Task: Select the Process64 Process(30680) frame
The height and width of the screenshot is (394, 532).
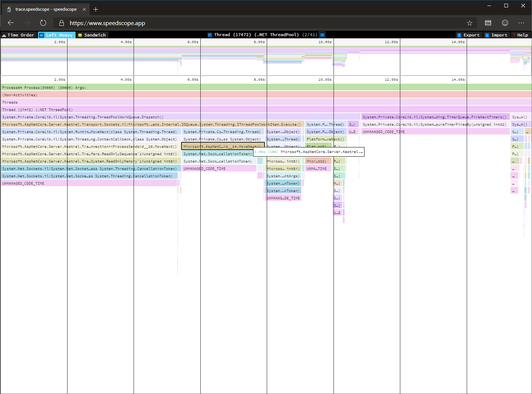Action: pos(266,87)
